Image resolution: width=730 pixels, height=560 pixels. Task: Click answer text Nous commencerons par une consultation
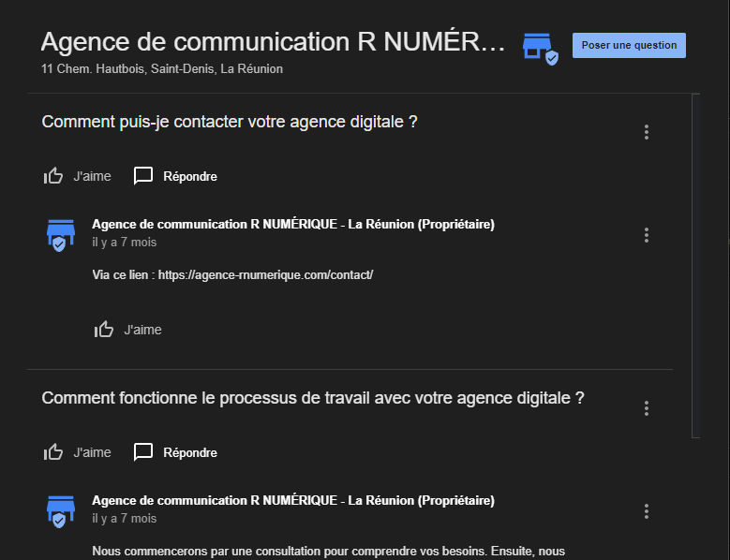[x=329, y=552]
